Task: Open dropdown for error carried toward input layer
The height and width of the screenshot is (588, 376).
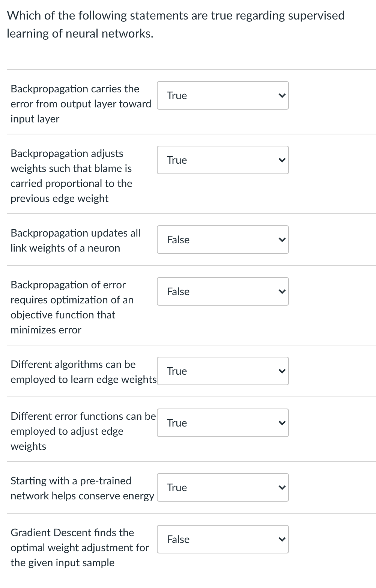Action: tap(223, 95)
